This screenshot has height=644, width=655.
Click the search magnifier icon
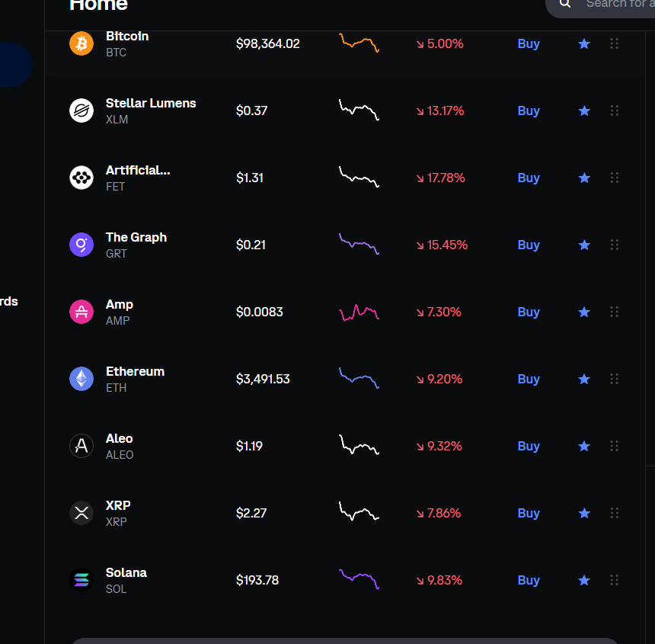[565, 4]
